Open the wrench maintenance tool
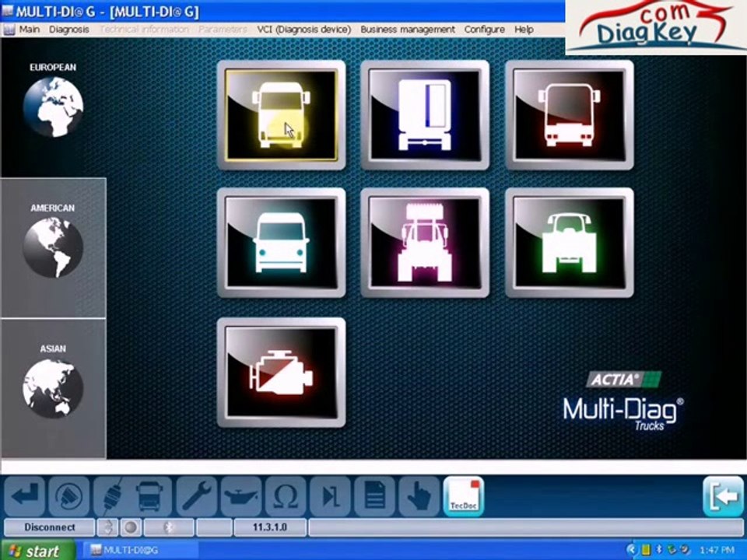Viewport: 747px width, 560px height. pos(196,497)
